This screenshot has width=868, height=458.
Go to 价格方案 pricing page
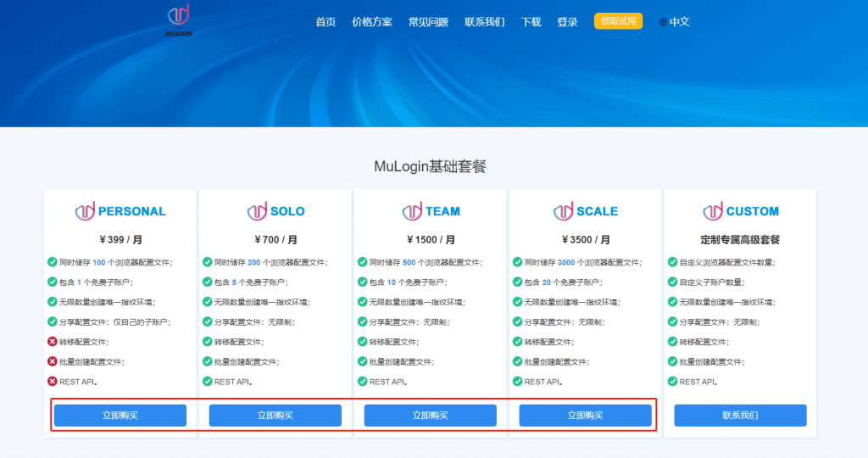[372, 22]
